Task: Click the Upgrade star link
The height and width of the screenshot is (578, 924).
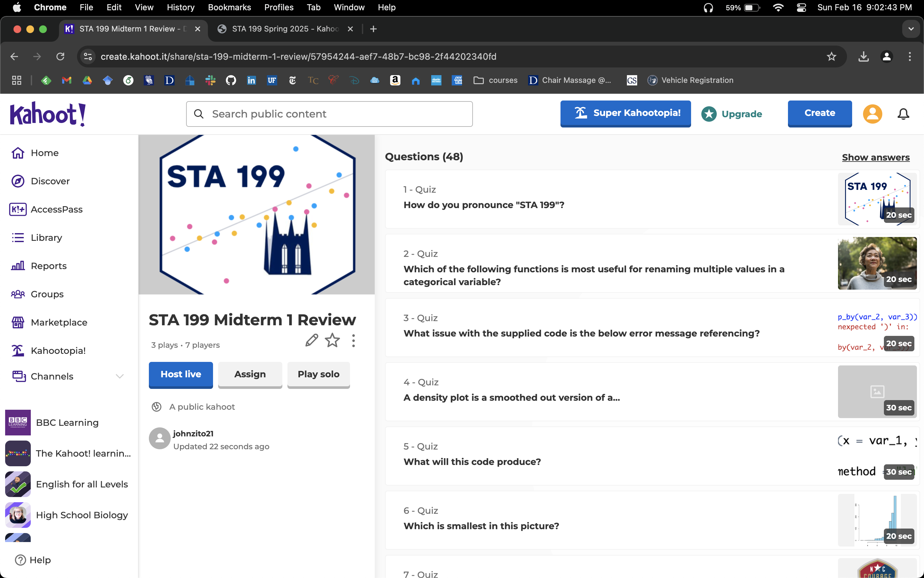Action: [x=732, y=114]
